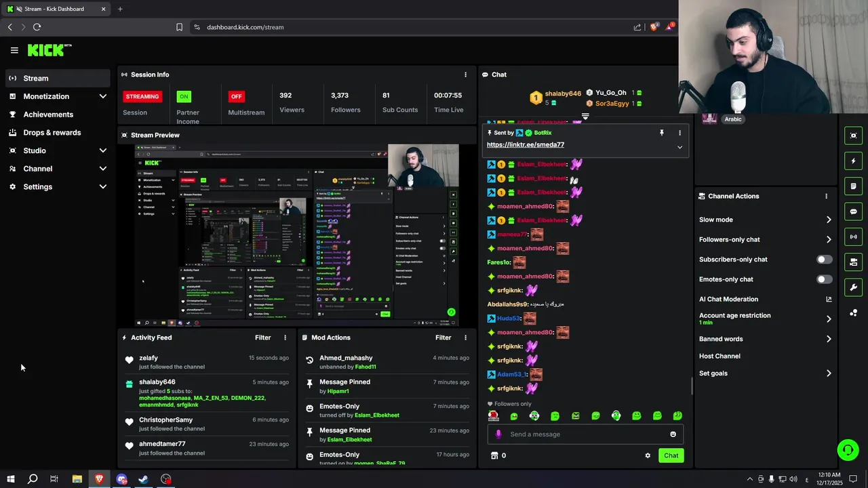This screenshot has width=868, height=488.
Task: Click Filter in Mod Actions
Action: pyautogui.click(x=443, y=338)
